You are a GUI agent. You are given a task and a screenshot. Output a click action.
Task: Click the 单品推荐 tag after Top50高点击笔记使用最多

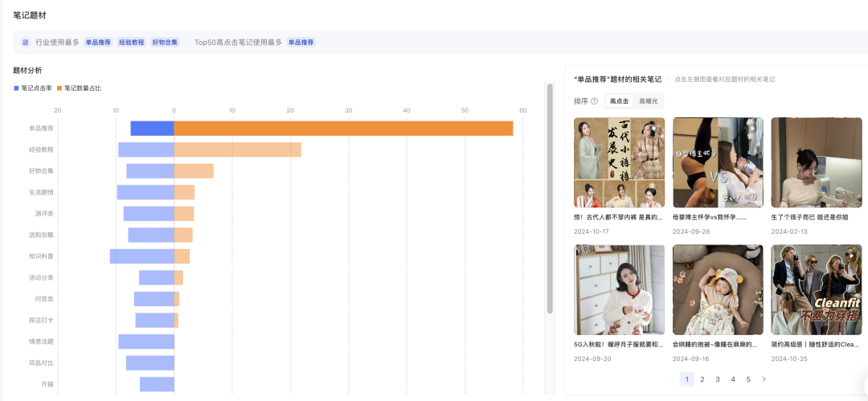coord(301,42)
